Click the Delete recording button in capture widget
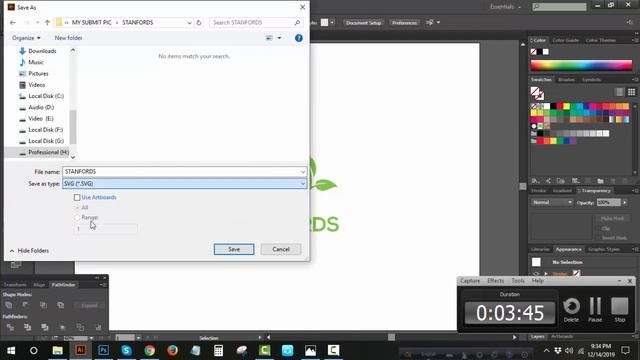Screen dimensions: 640x360 (571, 310)
